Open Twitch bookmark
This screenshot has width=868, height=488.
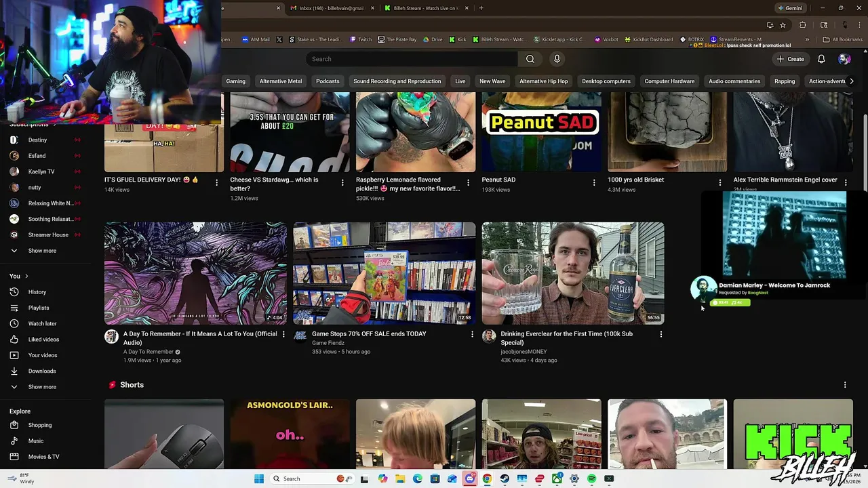(x=361, y=39)
